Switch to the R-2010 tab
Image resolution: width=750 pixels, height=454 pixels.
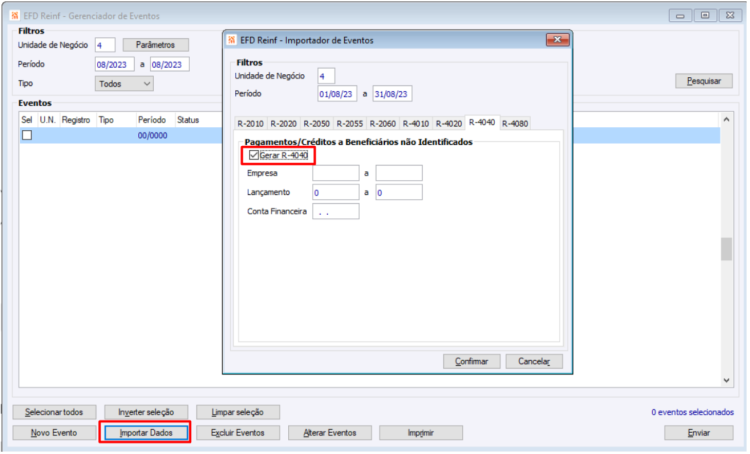[x=250, y=123]
